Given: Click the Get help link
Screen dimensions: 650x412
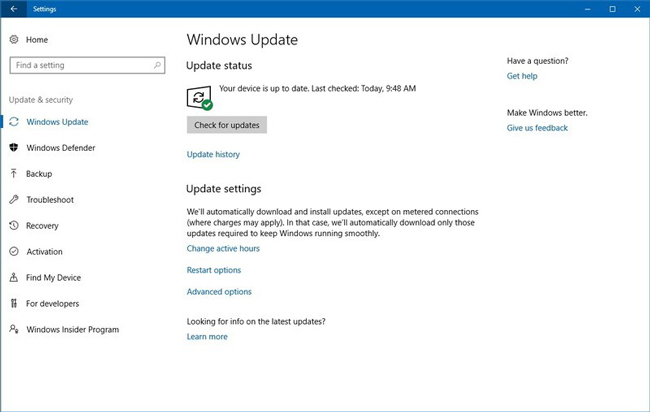Looking at the screenshot, I should 522,76.
